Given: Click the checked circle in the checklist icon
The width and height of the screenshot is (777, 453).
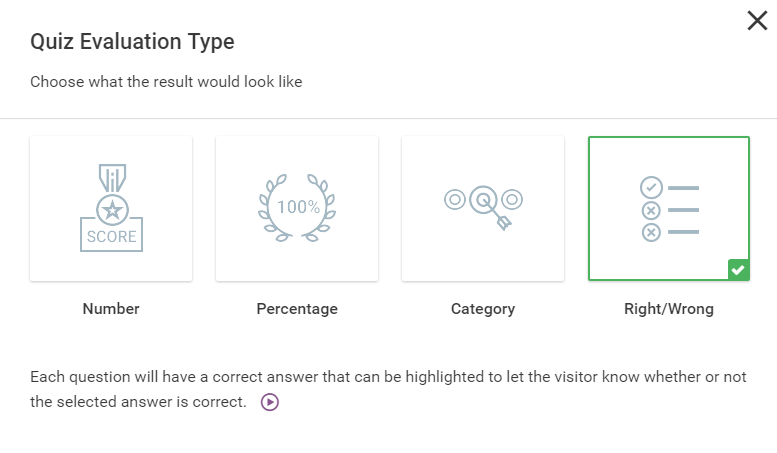Looking at the screenshot, I should 651,187.
